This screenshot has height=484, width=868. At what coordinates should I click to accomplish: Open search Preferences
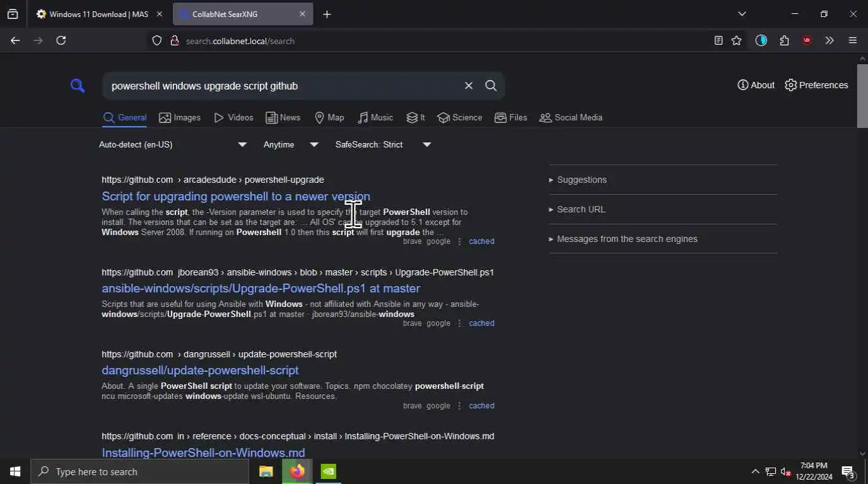(816, 85)
